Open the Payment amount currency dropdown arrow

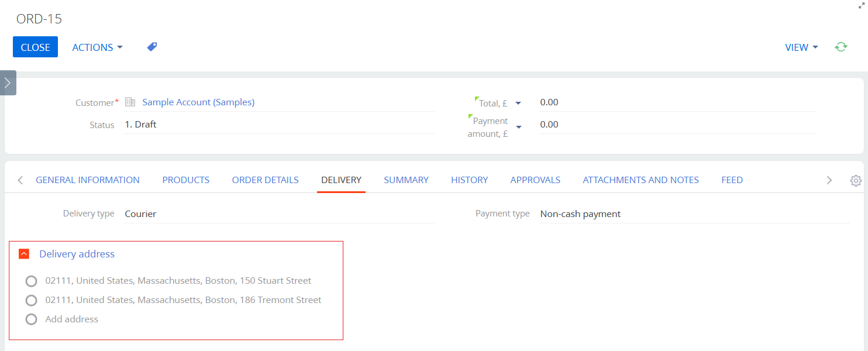click(518, 127)
